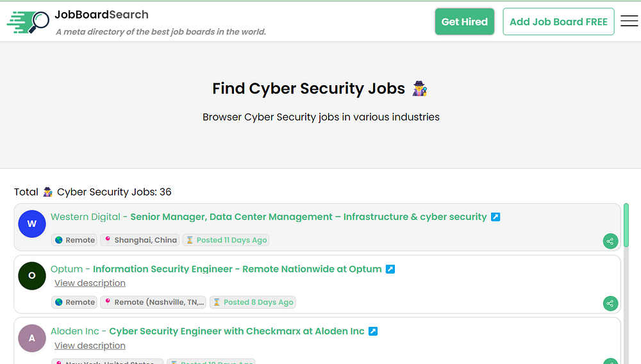Viewport: 641px width, 364px height.
Task: Click the job list vertical scrollbar
Action: click(x=626, y=224)
